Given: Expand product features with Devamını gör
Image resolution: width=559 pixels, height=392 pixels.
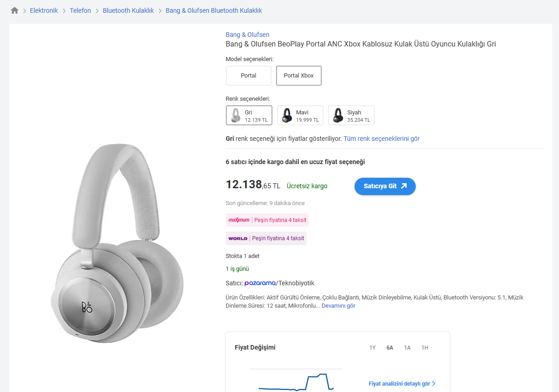Looking at the screenshot, I should coord(338,306).
